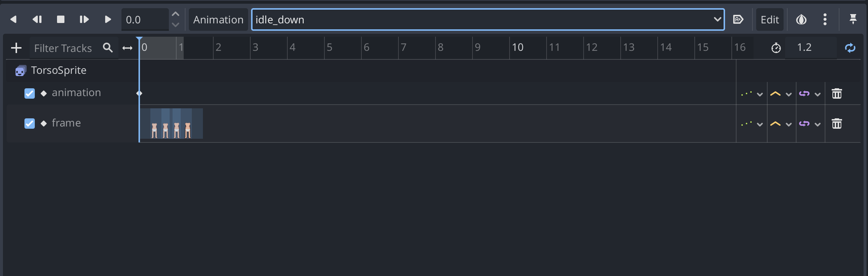
Task: Pin the animation editor panel
Action: click(853, 19)
